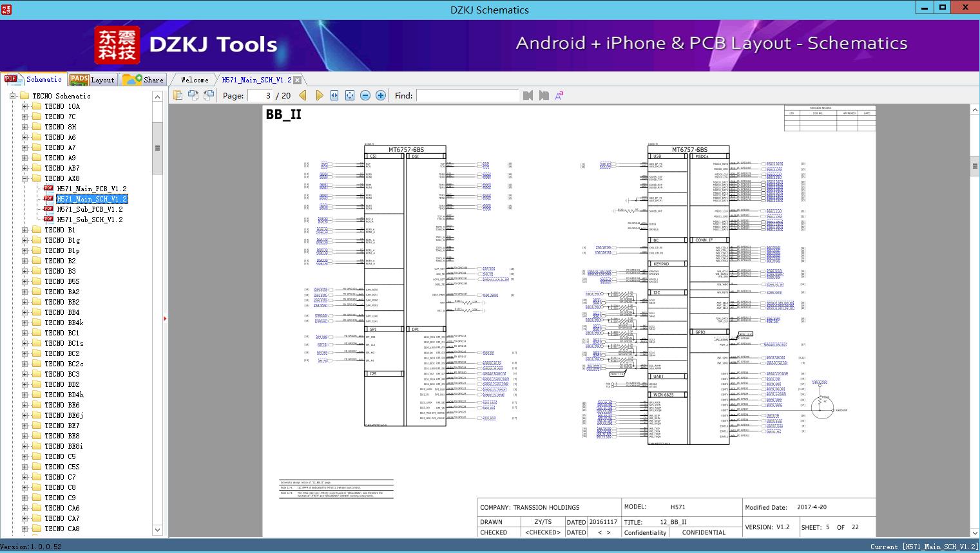Click the fit-width icon
980x553 pixels.
click(334, 95)
